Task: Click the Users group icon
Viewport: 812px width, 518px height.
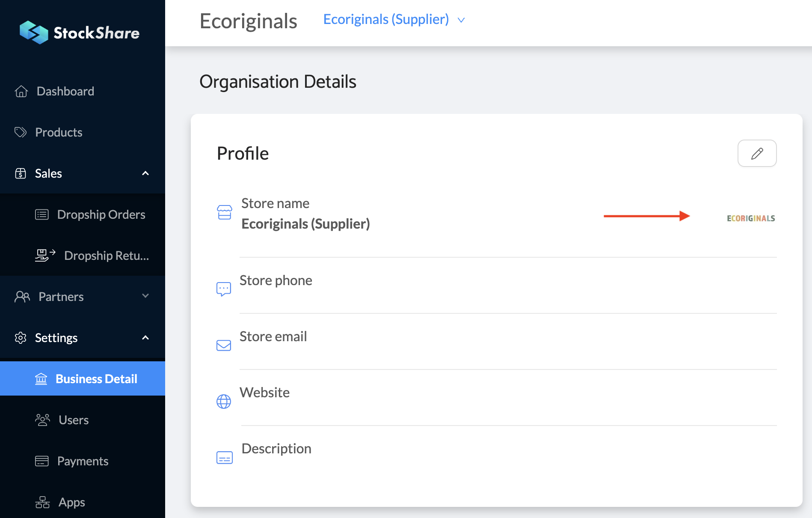Action: coord(42,420)
